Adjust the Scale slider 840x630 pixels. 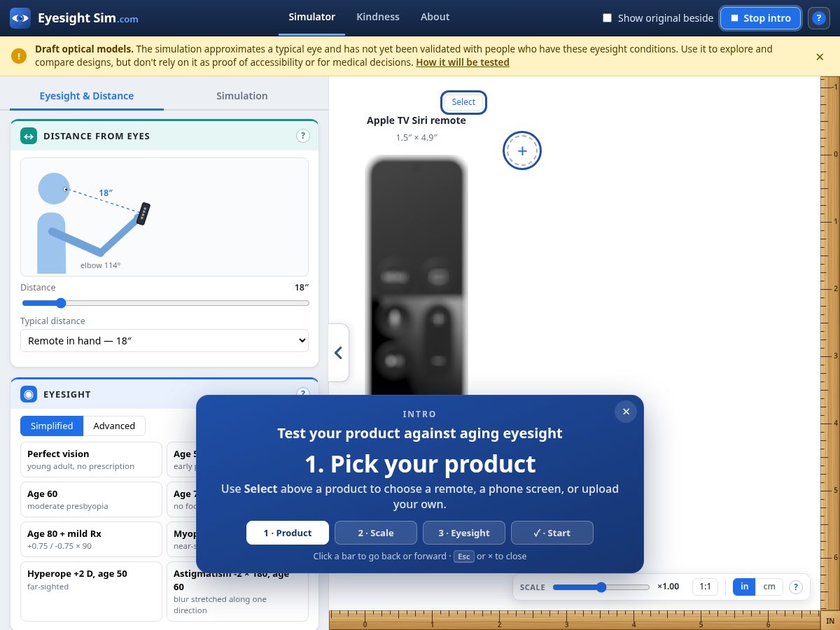coord(601,587)
